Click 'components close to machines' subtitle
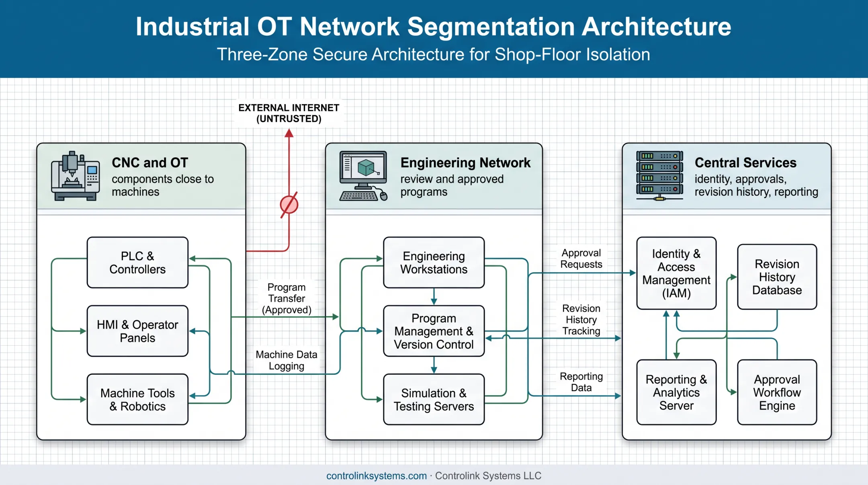 (x=163, y=185)
